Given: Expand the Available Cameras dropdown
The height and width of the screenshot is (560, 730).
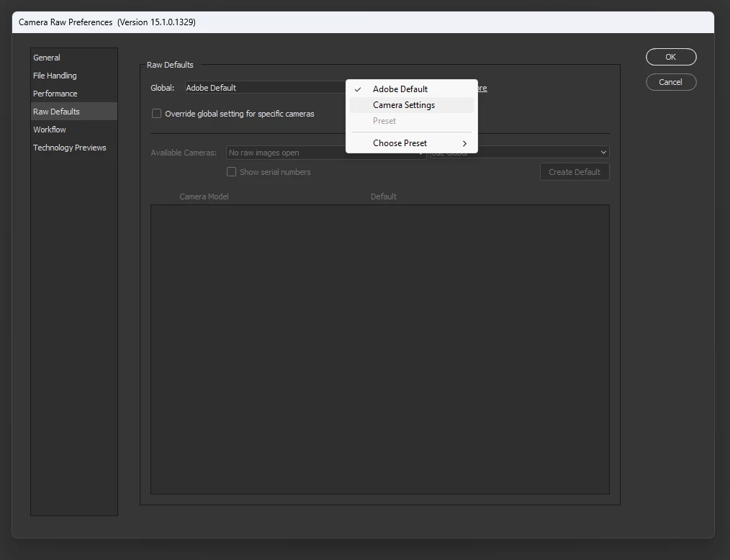Looking at the screenshot, I should [326, 152].
